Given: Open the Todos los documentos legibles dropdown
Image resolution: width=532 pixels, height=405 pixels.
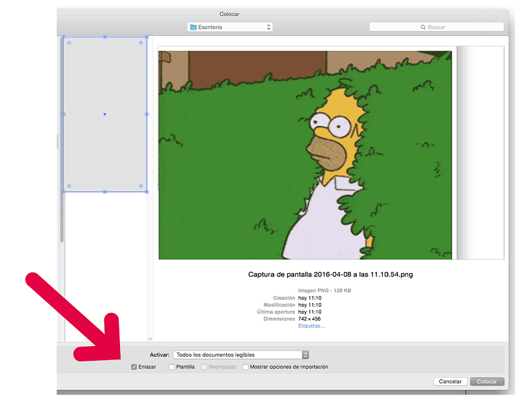Looking at the screenshot, I should coord(239,354).
